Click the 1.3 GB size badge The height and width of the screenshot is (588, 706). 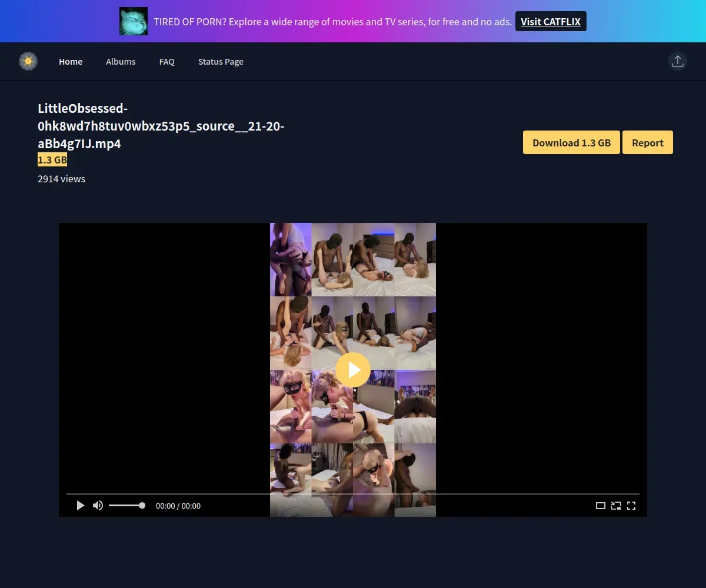point(52,160)
